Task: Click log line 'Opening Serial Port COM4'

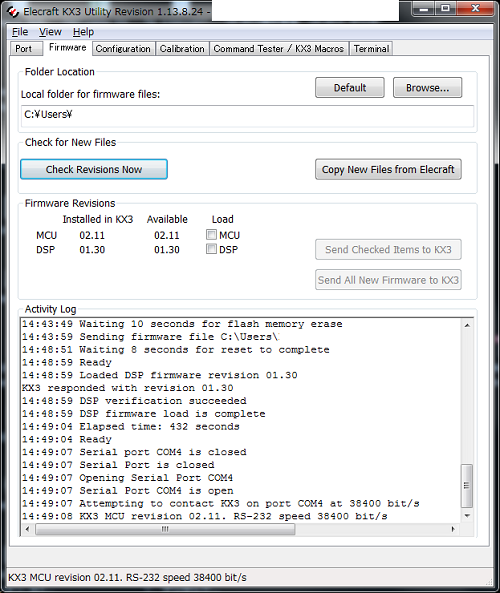Action: (127, 478)
